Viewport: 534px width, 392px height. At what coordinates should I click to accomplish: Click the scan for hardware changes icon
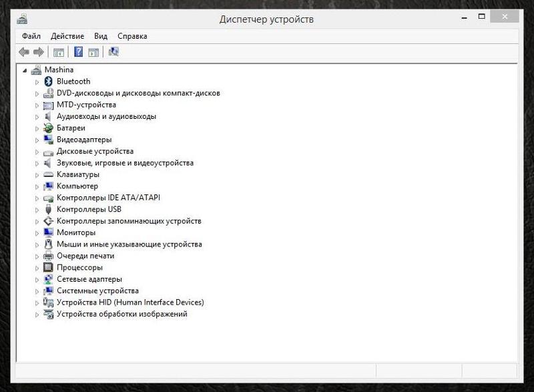coord(113,52)
